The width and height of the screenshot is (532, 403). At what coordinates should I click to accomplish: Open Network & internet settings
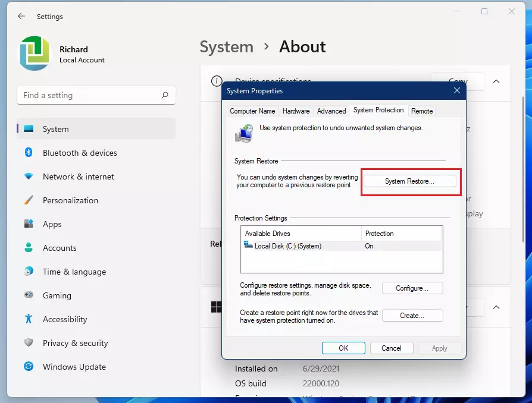point(96,177)
